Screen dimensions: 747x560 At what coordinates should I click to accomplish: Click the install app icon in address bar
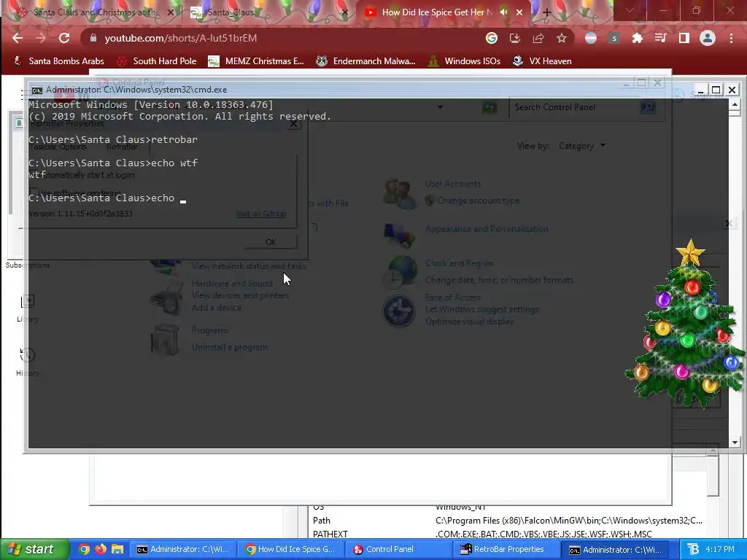point(515,38)
